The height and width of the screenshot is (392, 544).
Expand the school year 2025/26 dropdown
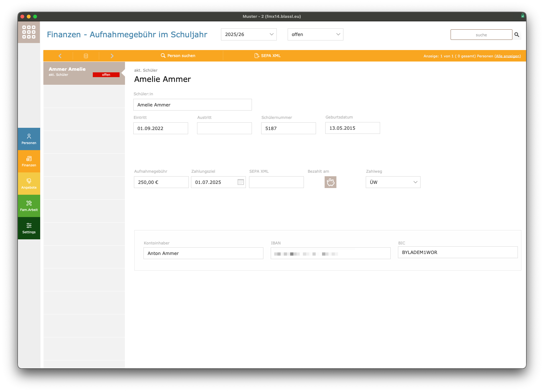pyautogui.click(x=249, y=34)
